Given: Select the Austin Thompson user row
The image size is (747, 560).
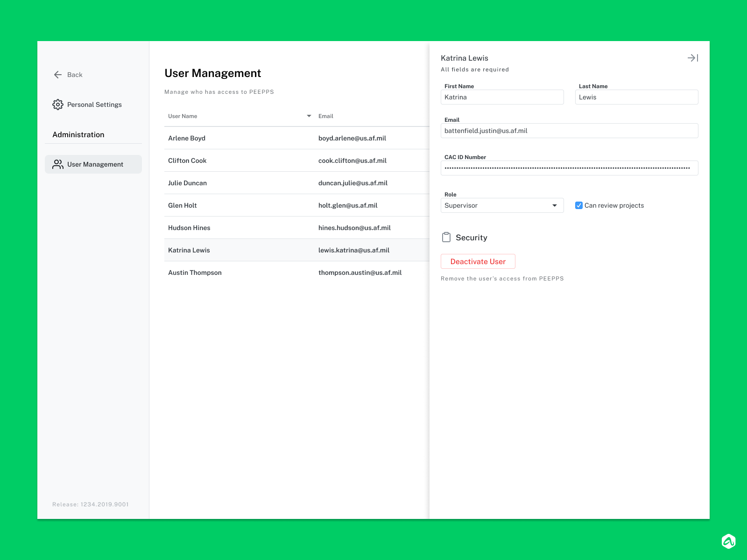Looking at the screenshot, I should (297, 273).
